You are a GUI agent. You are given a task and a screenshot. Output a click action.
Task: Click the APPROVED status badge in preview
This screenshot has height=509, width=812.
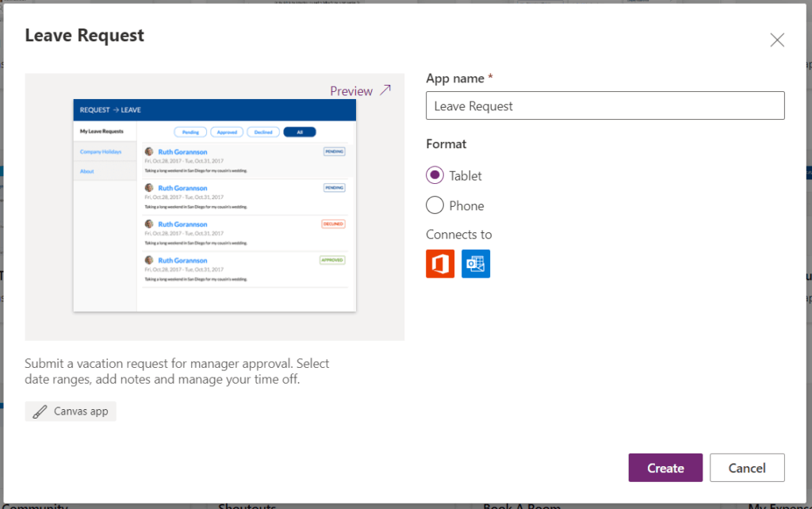pyautogui.click(x=332, y=260)
